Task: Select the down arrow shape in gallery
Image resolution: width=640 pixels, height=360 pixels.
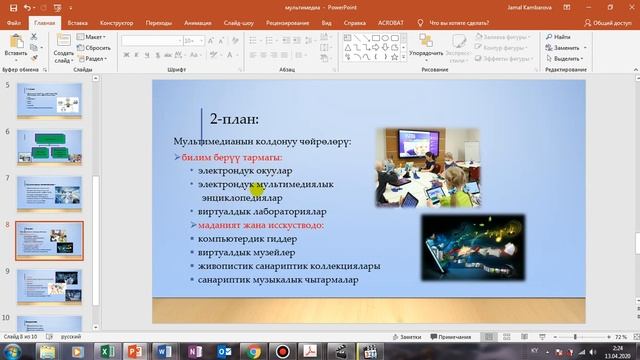Action: point(385,48)
